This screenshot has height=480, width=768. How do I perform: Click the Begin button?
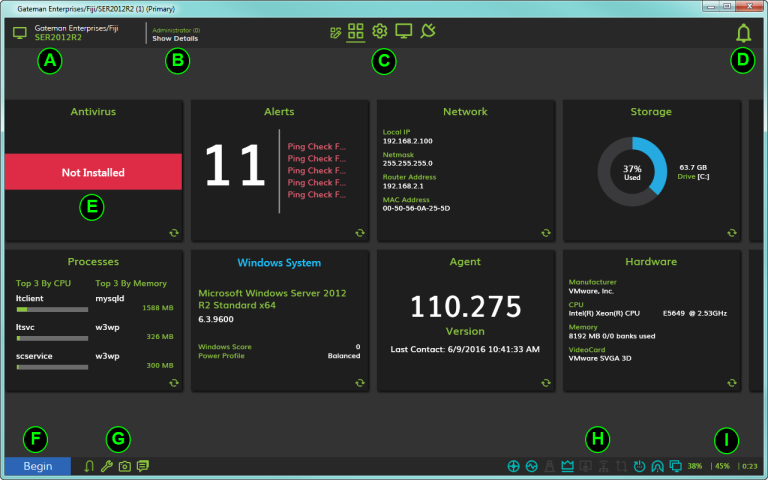(x=38, y=466)
